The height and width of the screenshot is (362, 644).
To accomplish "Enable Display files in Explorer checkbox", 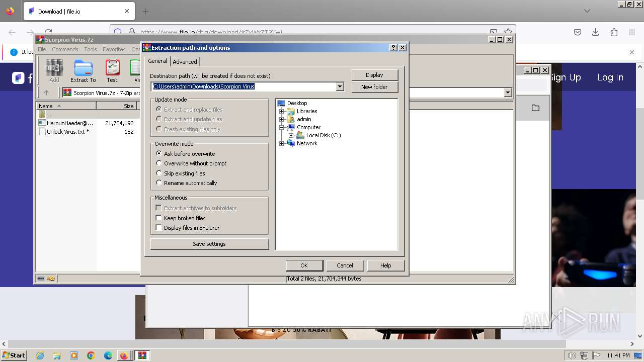I will (158, 228).
